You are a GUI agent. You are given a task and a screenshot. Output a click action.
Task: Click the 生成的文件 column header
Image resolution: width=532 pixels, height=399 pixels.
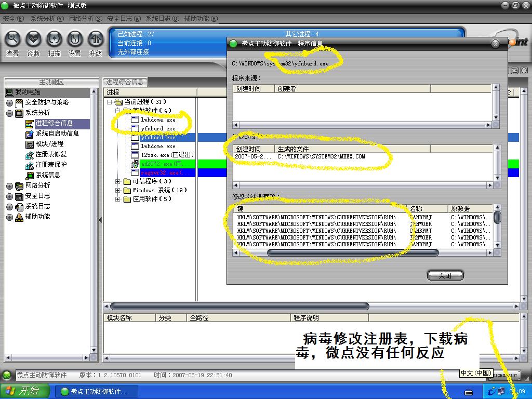tap(352, 149)
